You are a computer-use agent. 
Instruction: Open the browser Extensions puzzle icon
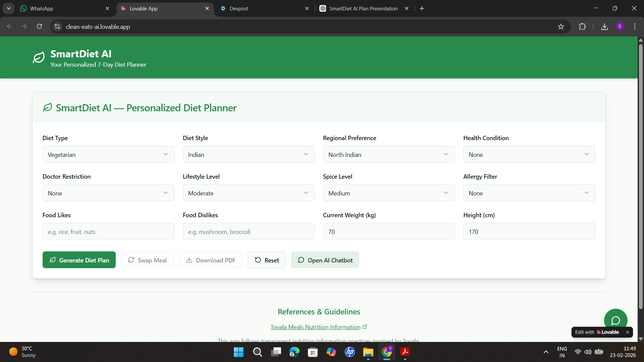point(582,26)
